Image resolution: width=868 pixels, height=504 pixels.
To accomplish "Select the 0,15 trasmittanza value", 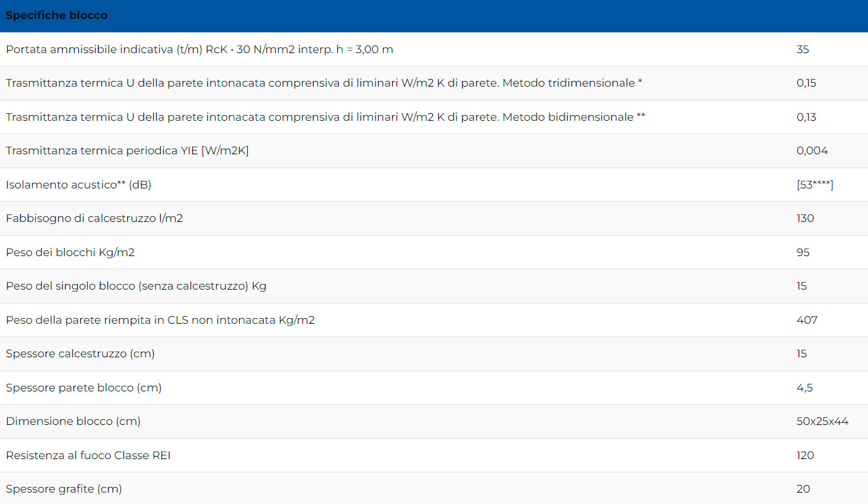I will (806, 83).
